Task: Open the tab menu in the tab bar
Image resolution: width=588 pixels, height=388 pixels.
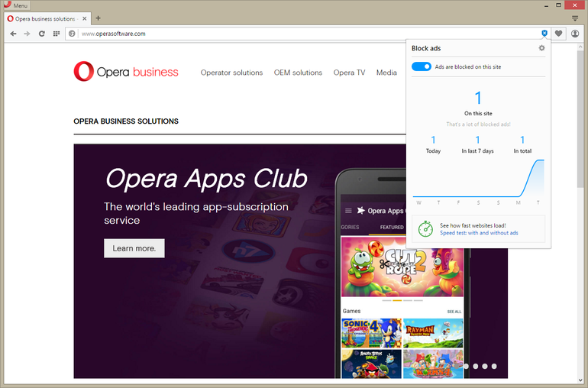Action: click(575, 18)
